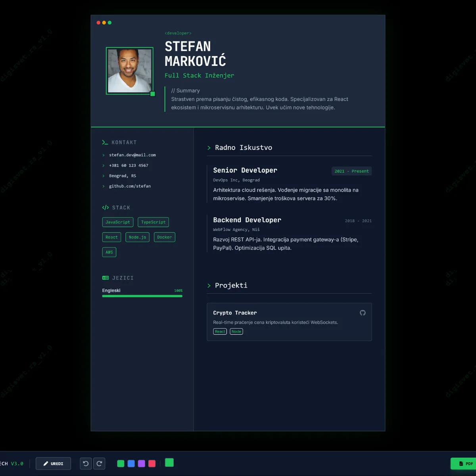
Task: Expand the Radno Iskustvo section chevron
Action: point(209,148)
